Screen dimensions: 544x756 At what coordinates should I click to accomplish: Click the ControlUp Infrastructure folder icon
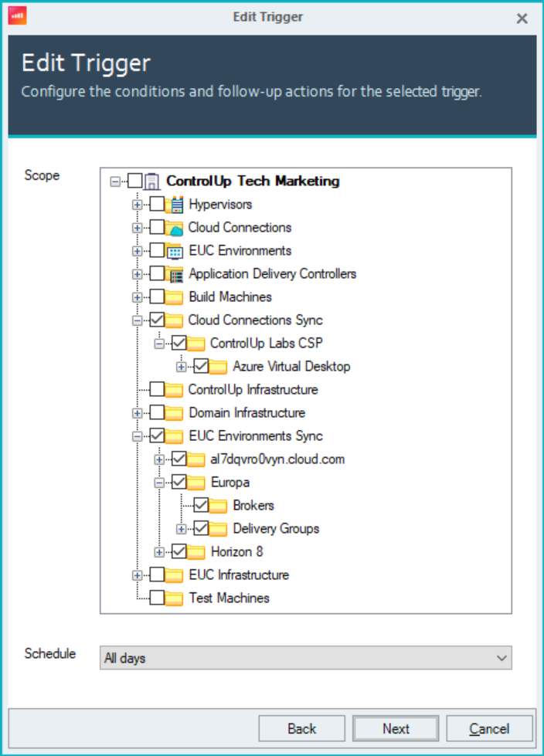174,389
